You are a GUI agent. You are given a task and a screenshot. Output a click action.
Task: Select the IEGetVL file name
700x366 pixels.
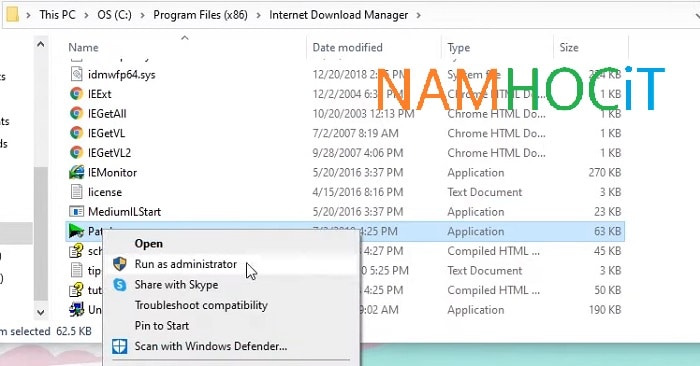point(106,133)
